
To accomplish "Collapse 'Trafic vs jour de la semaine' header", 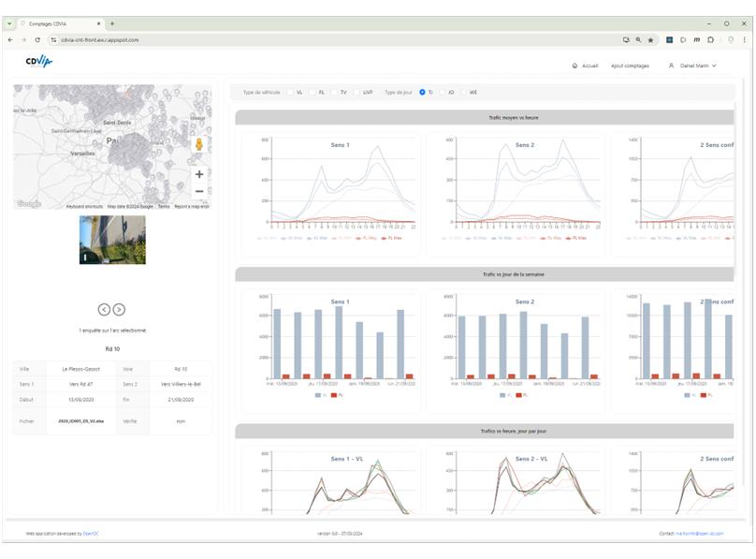I will point(485,274).
